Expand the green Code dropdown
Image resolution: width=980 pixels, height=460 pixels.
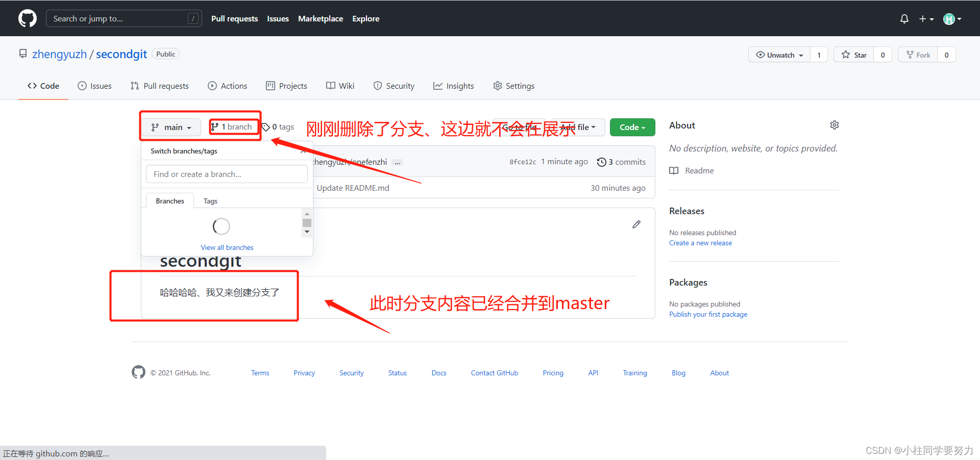[x=632, y=127]
